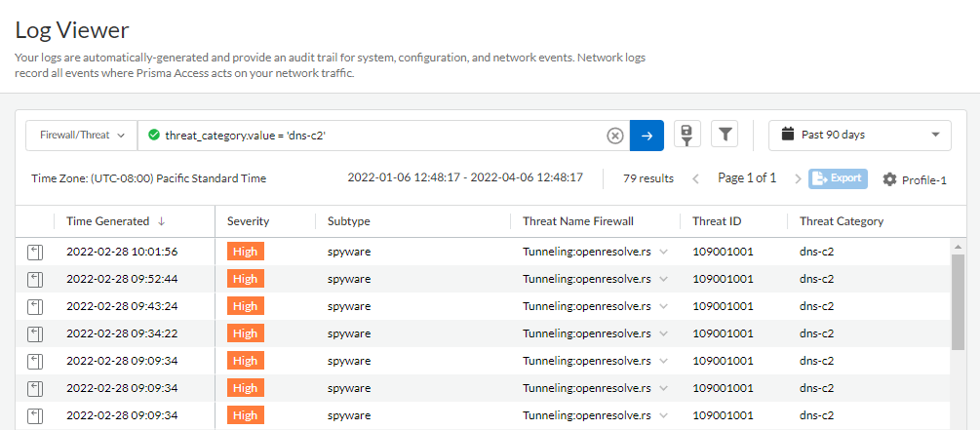Click the High severity badge in first row
The height and width of the screenshot is (430, 980).
tap(246, 252)
